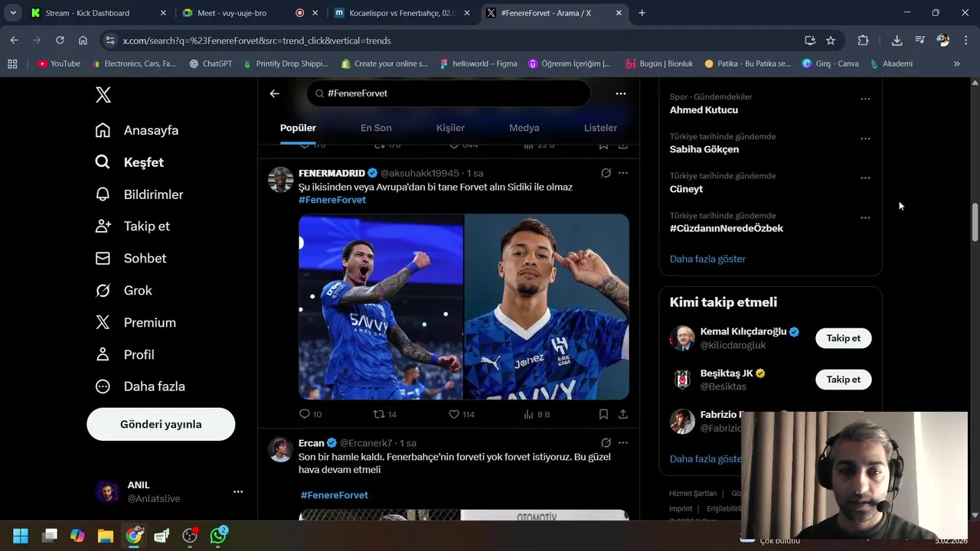Open more options on FENERMADRID post
The height and width of the screenshot is (551, 980).
(623, 173)
